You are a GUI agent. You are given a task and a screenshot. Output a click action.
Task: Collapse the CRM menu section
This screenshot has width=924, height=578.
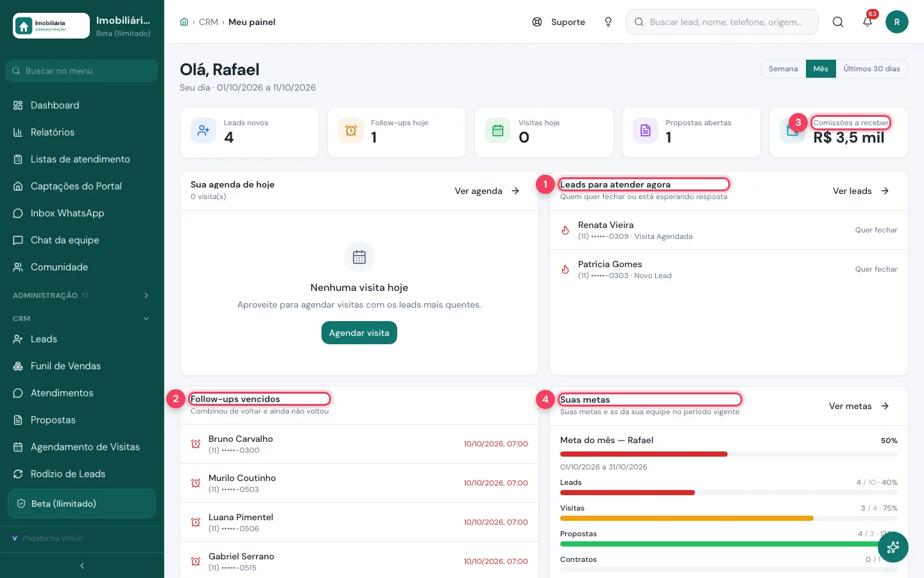[82, 319]
